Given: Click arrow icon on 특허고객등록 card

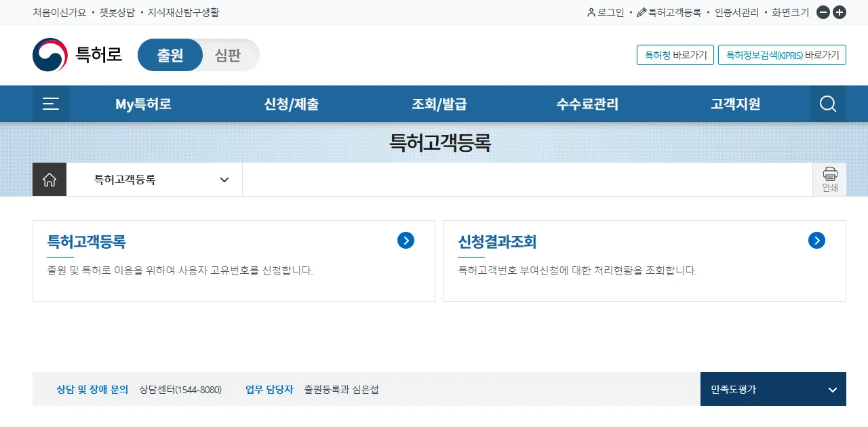Looking at the screenshot, I should click(406, 240).
